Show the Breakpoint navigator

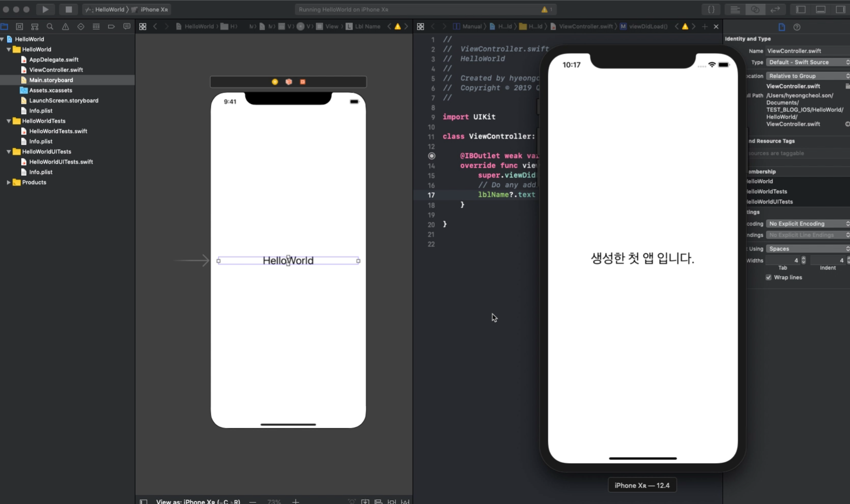click(x=111, y=26)
